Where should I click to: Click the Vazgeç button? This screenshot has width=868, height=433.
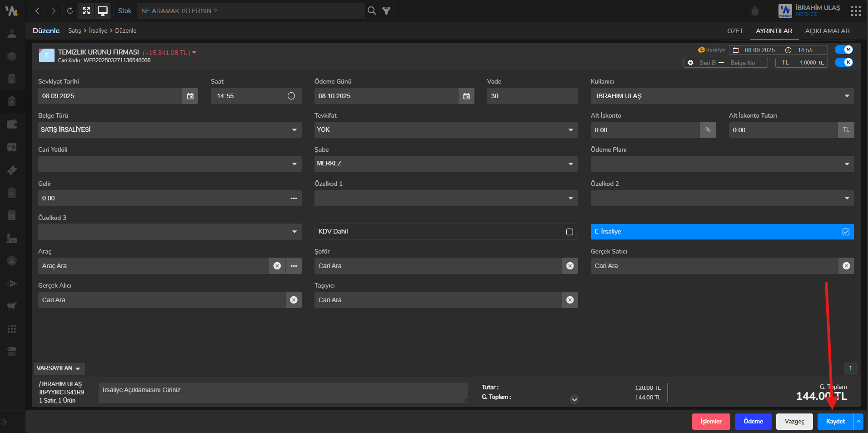click(794, 421)
